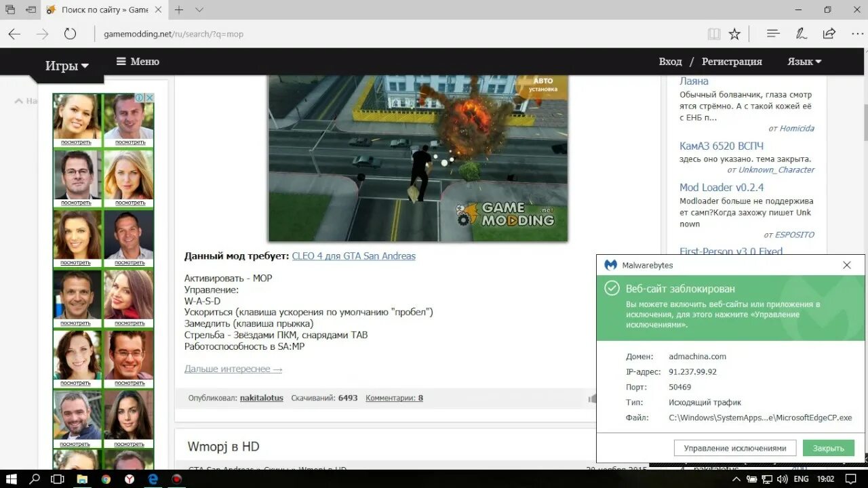The width and height of the screenshot is (868, 488).
Task: Click the Share icon in Edge toolbar
Action: click(x=829, y=33)
